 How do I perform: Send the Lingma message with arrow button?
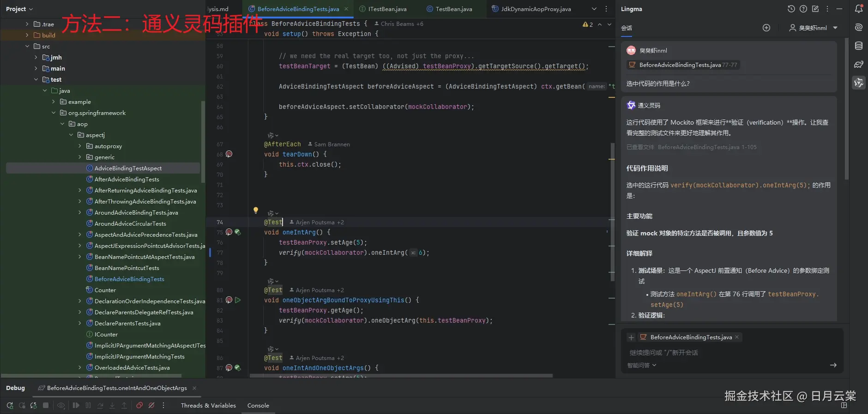pyautogui.click(x=833, y=365)
